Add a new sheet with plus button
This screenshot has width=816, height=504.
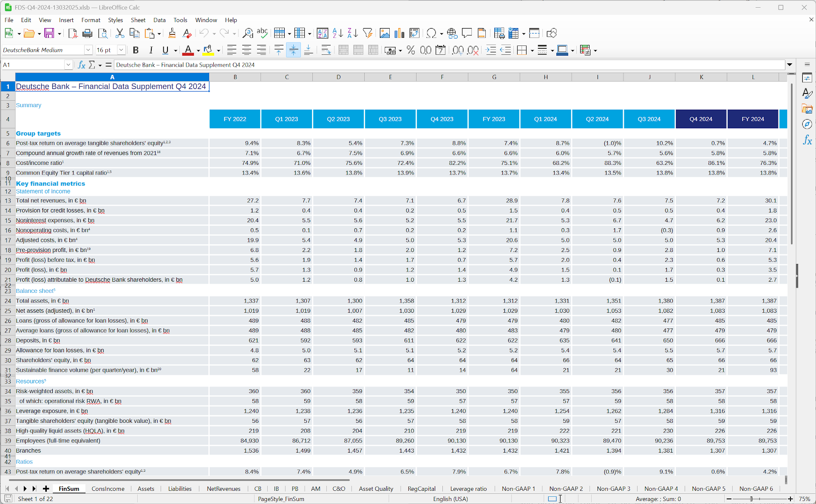45,489
